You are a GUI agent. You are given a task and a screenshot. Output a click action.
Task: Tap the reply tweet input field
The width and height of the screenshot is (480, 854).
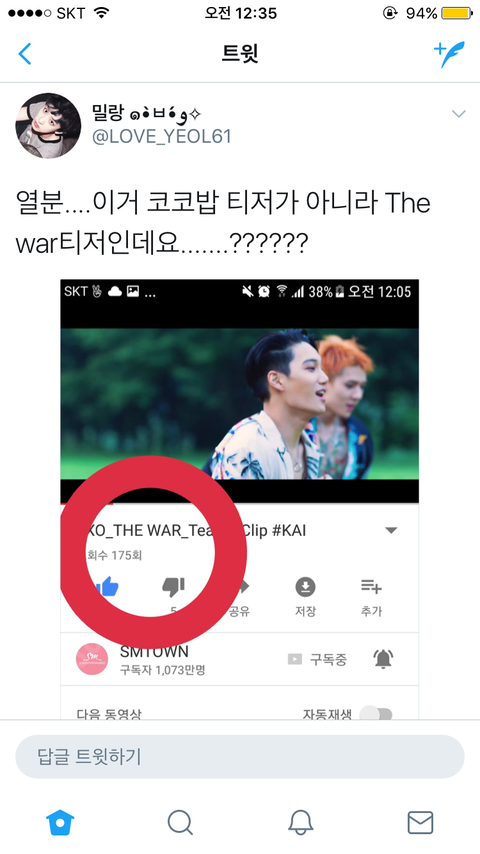point(240,757)
